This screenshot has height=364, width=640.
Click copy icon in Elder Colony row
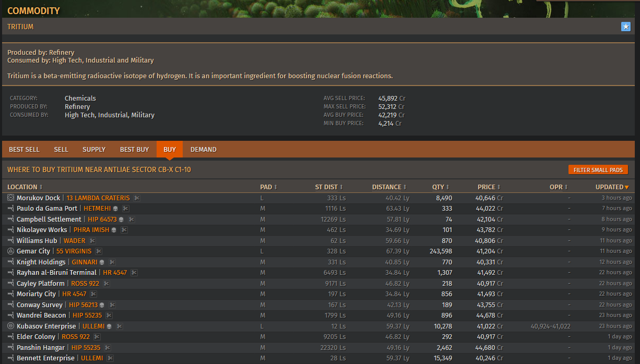[x=97, y=337]
